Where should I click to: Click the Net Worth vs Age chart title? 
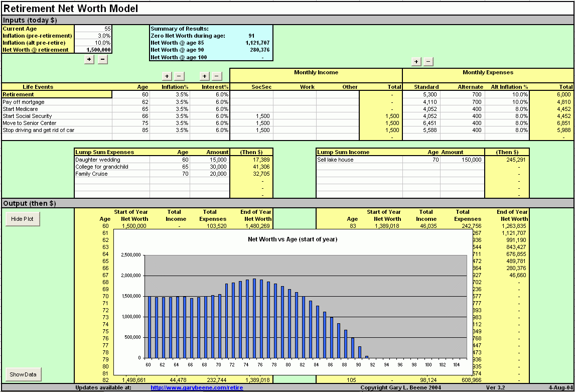[293, 239]
